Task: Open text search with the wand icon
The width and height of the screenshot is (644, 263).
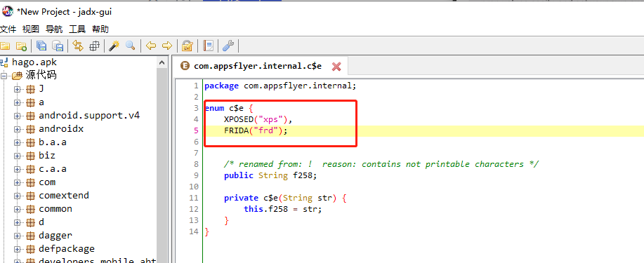Action: 114,46
